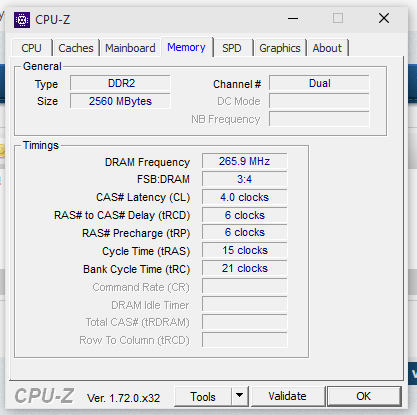
Task: Click the DRAM Frequency value 265.9 MHz
Action: pyautogui.click(x=244, y=161)
